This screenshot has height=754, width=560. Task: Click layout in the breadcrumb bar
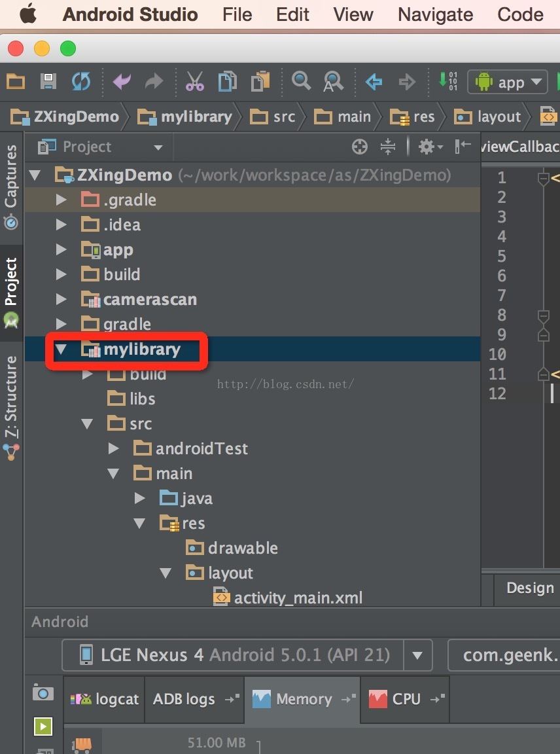(x=487, y=117)
